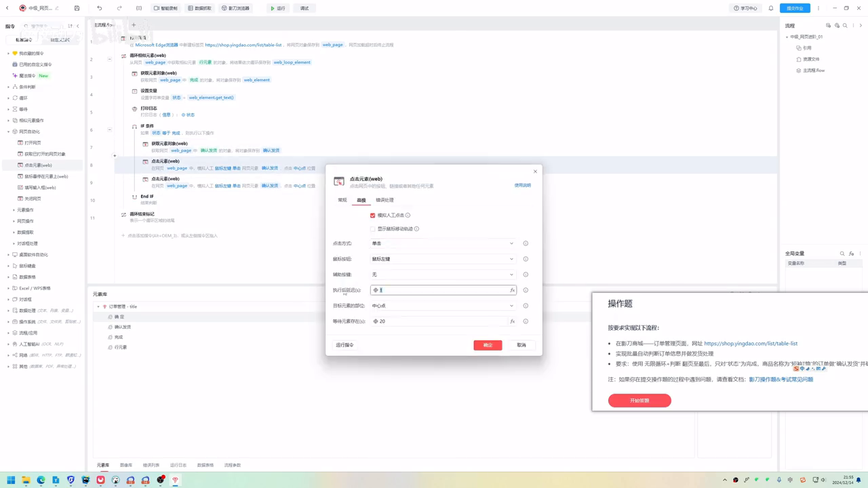Image resolution: width=868 pixels, height=488 pixels.
Task: Open 影刀操作题&考试常见问题 link
Action: click(x=781, y=380)
